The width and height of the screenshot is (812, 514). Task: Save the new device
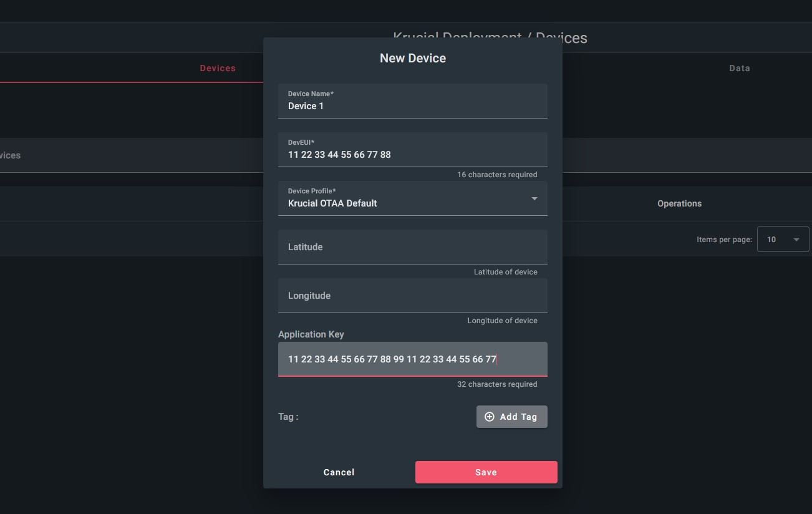[x=486, y=472]
